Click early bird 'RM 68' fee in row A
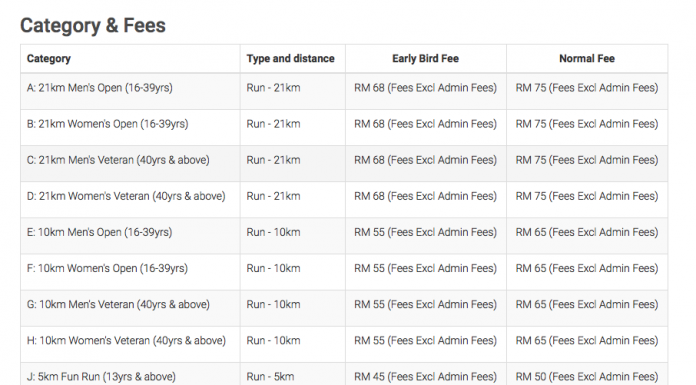The height and width of the screenshot is (385, 696). click(x=369, y=88)
